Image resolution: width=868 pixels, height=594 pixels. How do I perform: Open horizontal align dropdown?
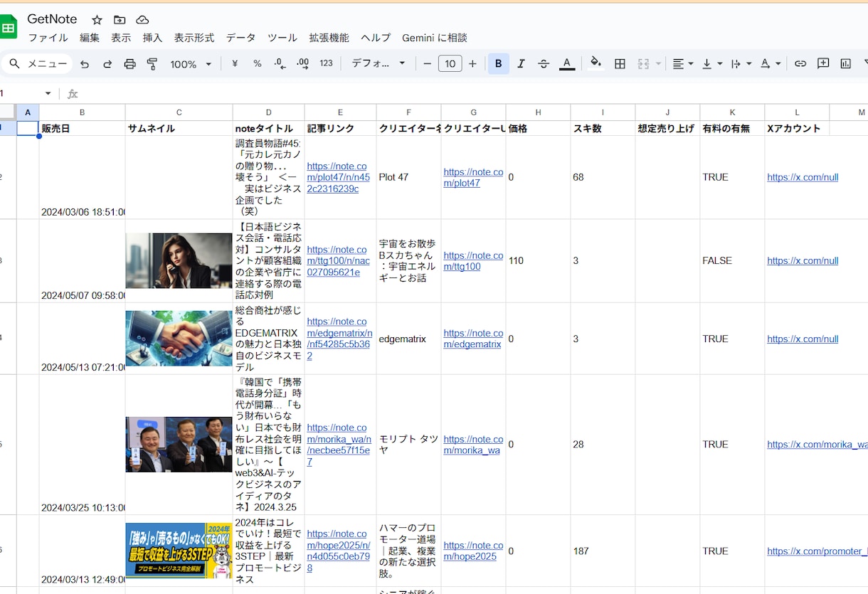click(x=683, y=64)
